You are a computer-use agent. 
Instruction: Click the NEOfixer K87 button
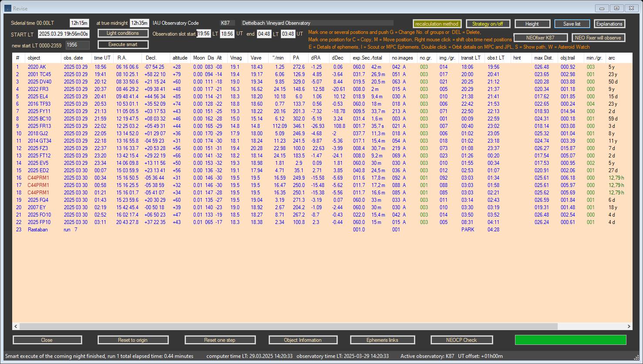coord(540,38)
